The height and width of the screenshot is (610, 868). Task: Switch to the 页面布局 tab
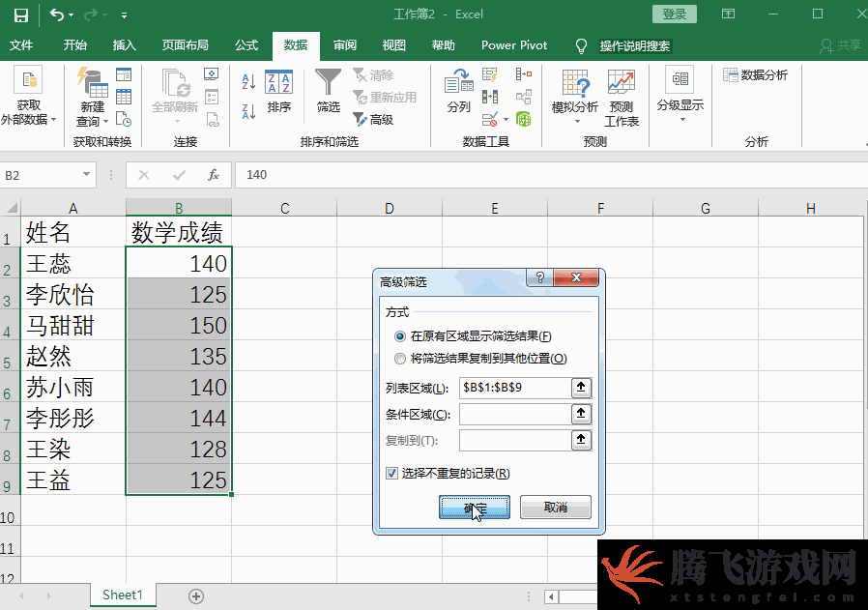(x=185, y=45)
